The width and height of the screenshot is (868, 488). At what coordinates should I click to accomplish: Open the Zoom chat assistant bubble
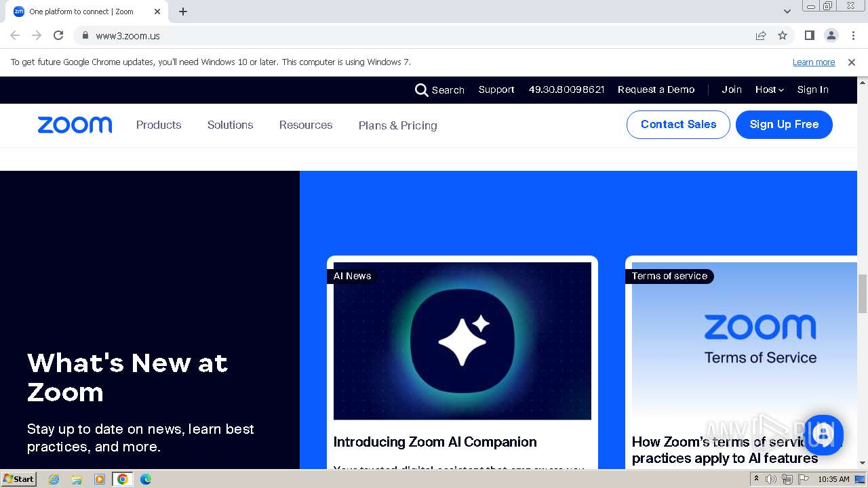[x=823, y=434]
